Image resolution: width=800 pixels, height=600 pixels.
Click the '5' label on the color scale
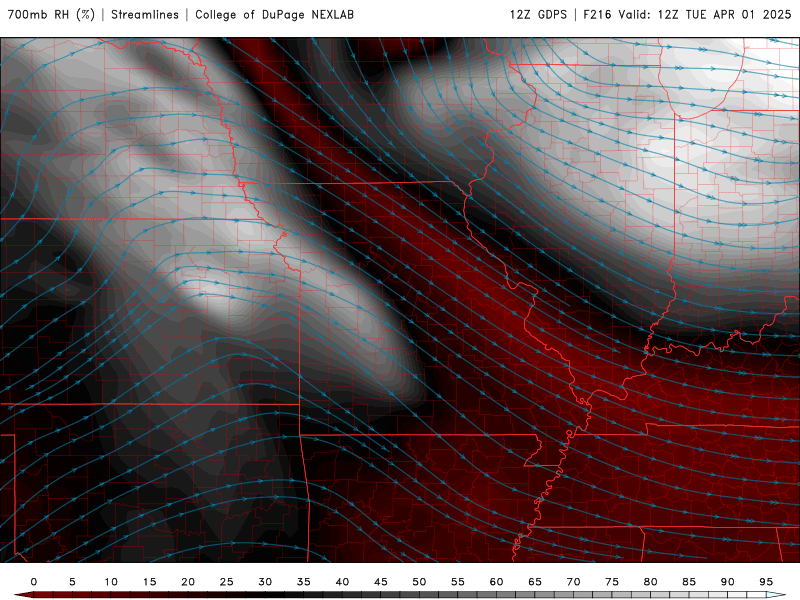(x=72, y=582)
